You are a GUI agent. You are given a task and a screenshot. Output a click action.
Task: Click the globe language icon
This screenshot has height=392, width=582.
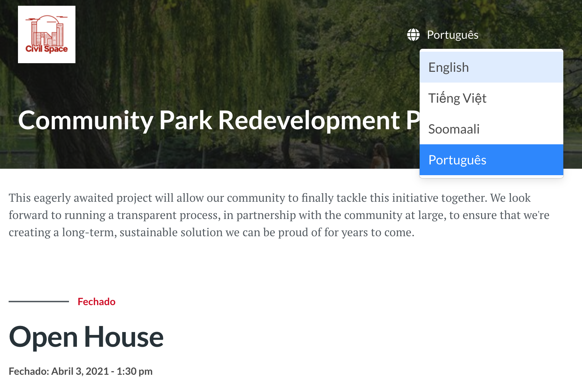click(x=413, y=35)
